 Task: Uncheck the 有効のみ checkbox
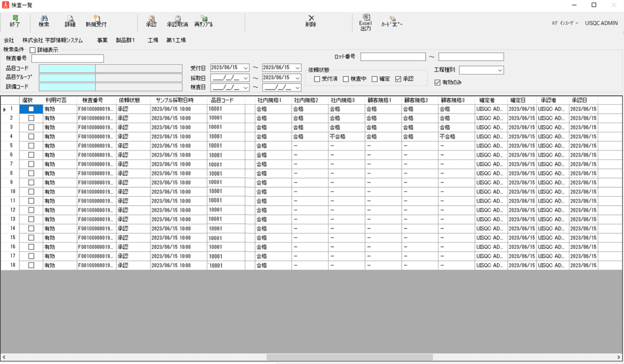click(437, 82)
